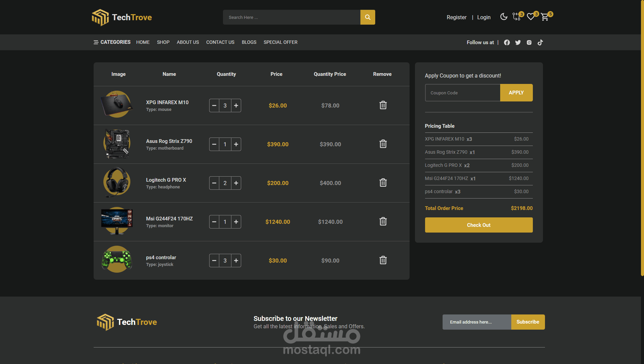Remove ps4 controlar with trash icon
Screen dimensions: 644x364
pos(383,260)
